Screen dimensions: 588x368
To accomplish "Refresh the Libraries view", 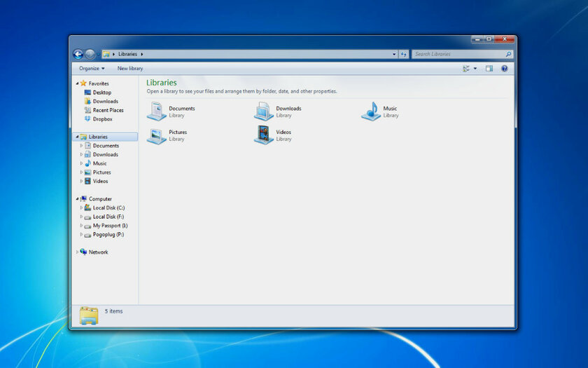I will tap(403, 54).
